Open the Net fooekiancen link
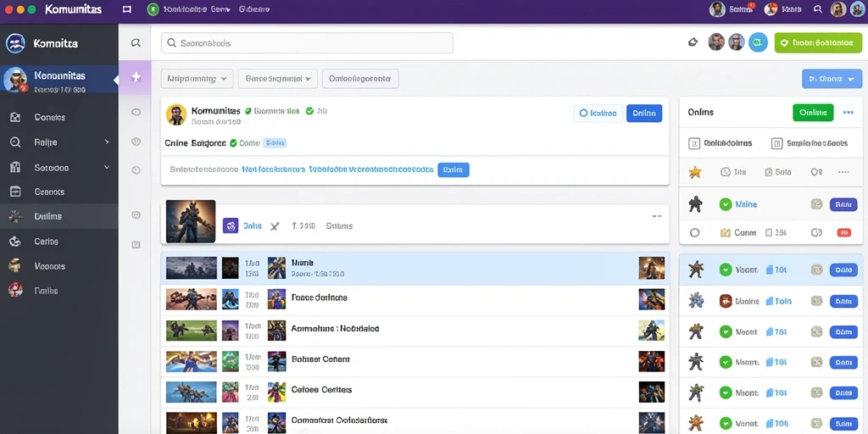 point(274,170)
